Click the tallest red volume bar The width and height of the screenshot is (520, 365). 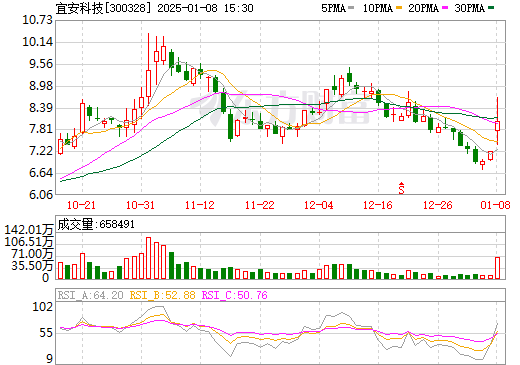coord(148,258)
